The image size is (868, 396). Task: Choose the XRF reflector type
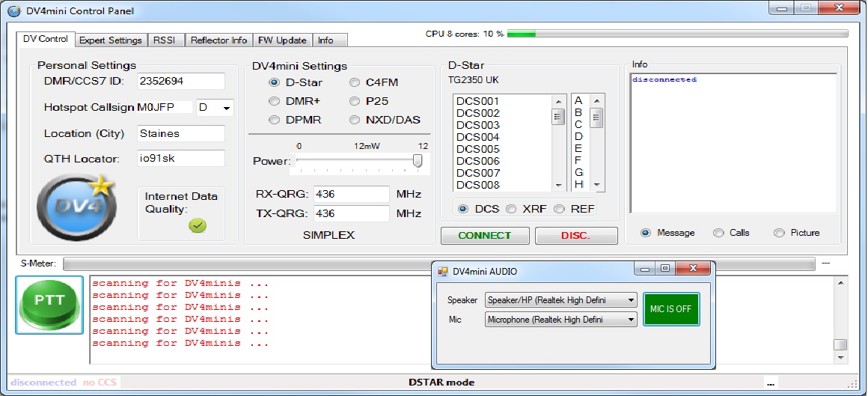tap(511, 209)
